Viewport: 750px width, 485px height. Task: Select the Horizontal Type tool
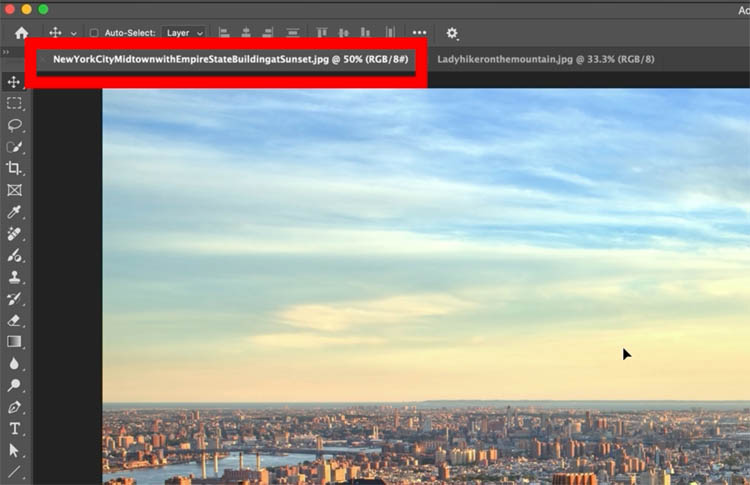14,429
